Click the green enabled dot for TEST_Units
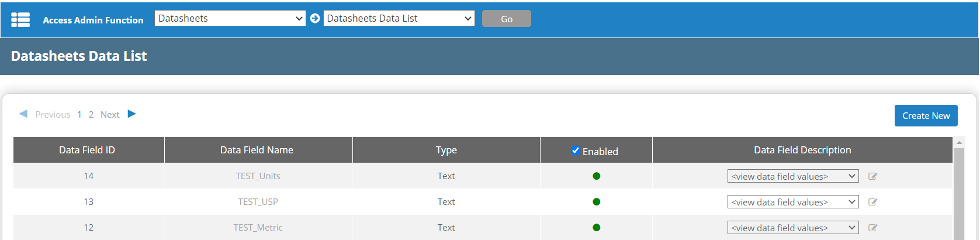 coord(596,176)
